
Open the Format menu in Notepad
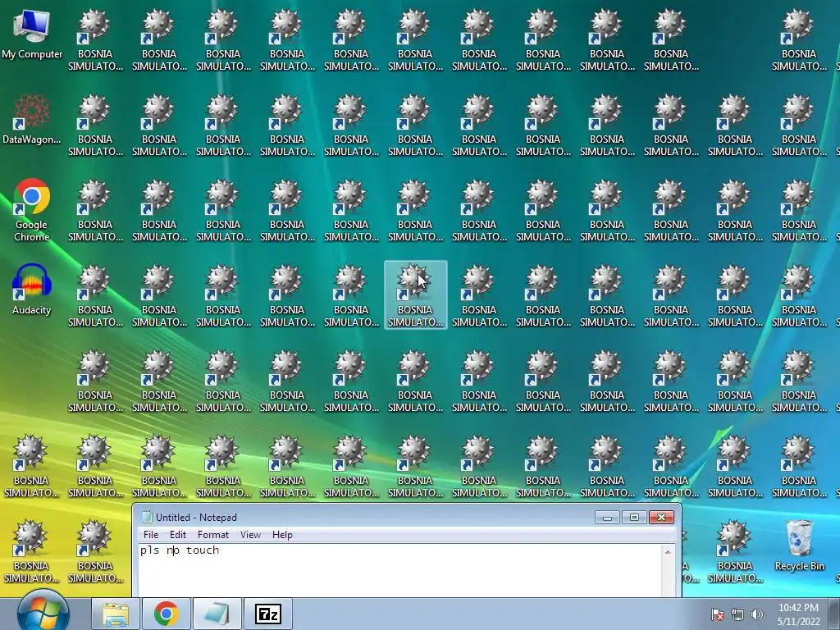click(212, 535)
